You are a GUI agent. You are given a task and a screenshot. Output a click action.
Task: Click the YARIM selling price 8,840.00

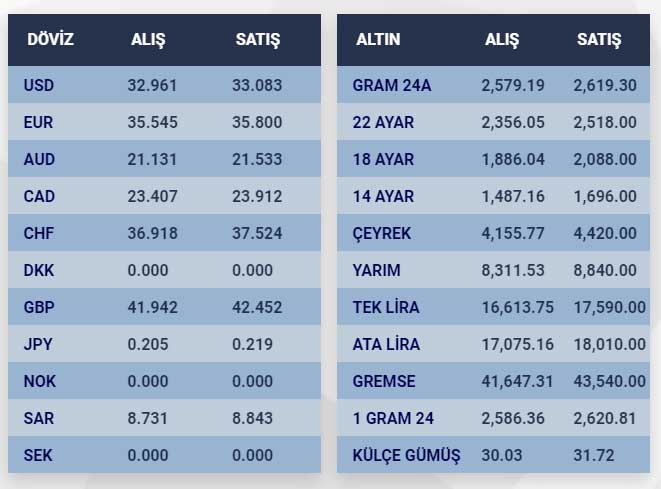coord(605,270)
